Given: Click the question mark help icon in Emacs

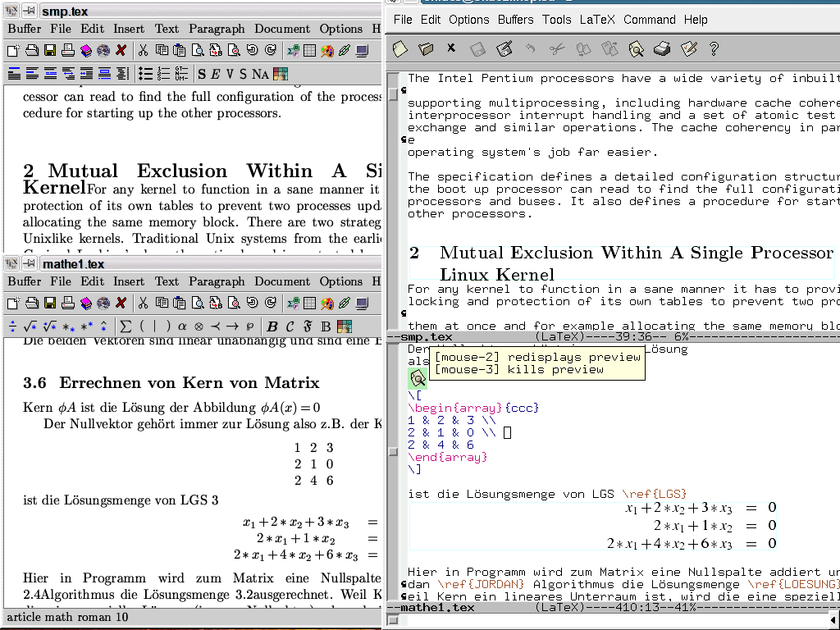Looking at the screenshot, I should (714, 49).
